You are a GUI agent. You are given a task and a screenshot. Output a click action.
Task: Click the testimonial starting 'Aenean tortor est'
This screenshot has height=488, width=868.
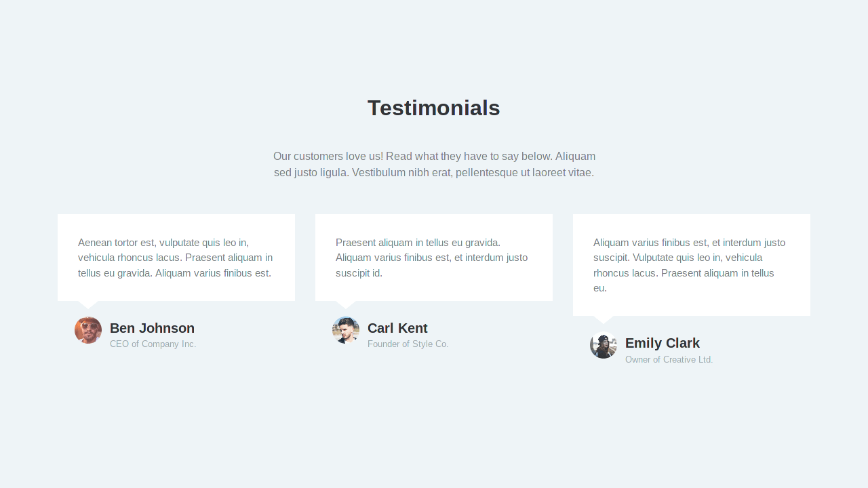(x=176, y=258)
